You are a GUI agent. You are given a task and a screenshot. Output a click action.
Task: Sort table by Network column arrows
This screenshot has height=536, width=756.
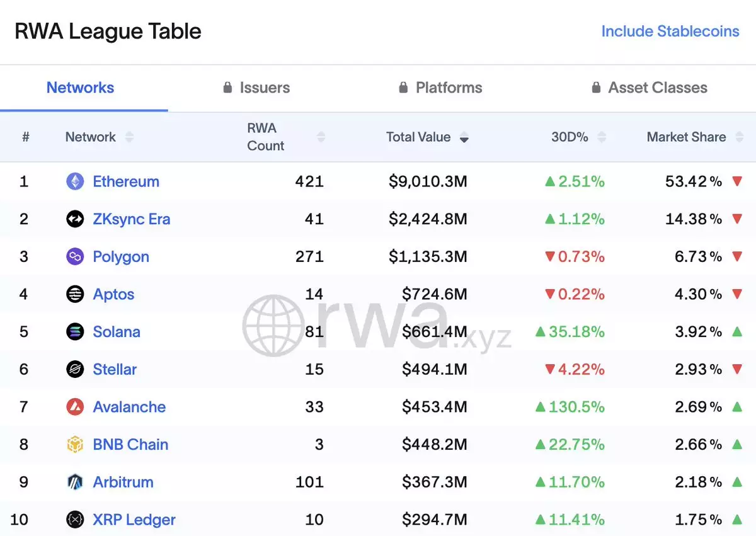click(130, 137)
